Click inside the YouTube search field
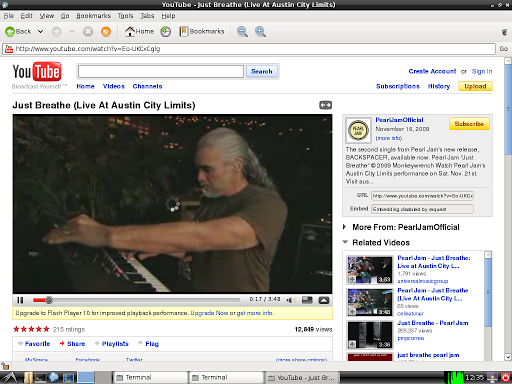512x384 pixels. click(161, 71)
